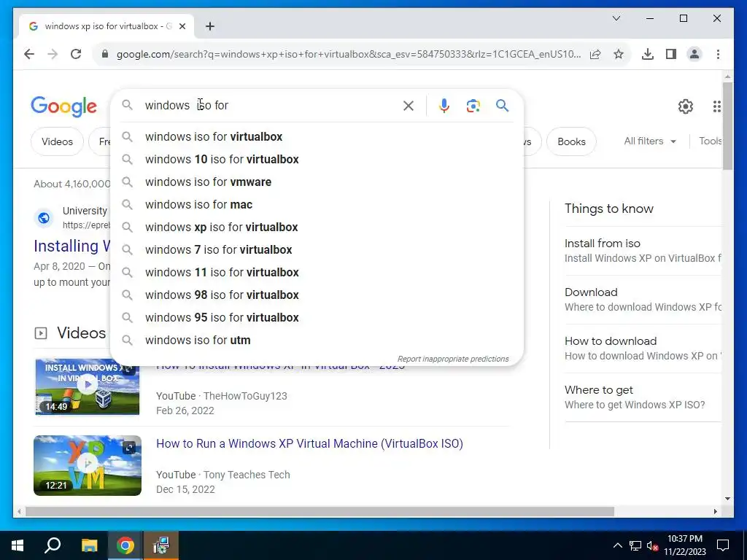Open the network tray icon
Image resolution: width=747 pixels, height=560 pixels.
[x=635, y=545]
